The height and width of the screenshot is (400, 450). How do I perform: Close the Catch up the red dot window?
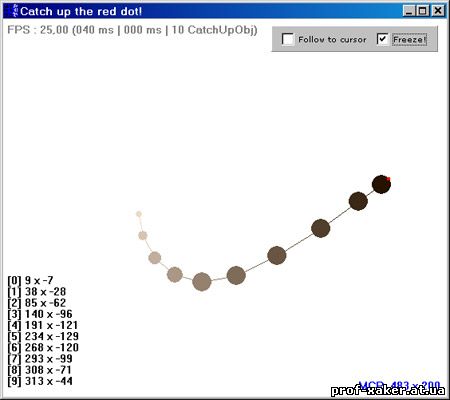click(438, 11)
